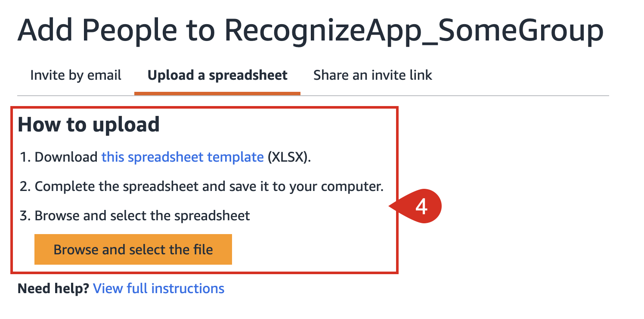Click the list number 1. before Download
This screenshot has width=644, height=319.
26,157
